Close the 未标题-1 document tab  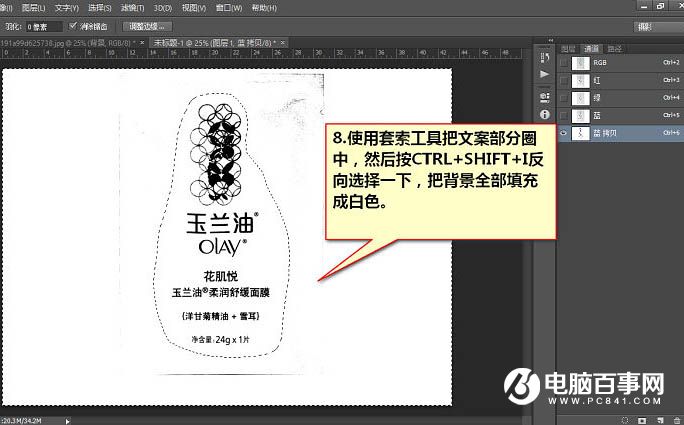(x=283, y=43)
